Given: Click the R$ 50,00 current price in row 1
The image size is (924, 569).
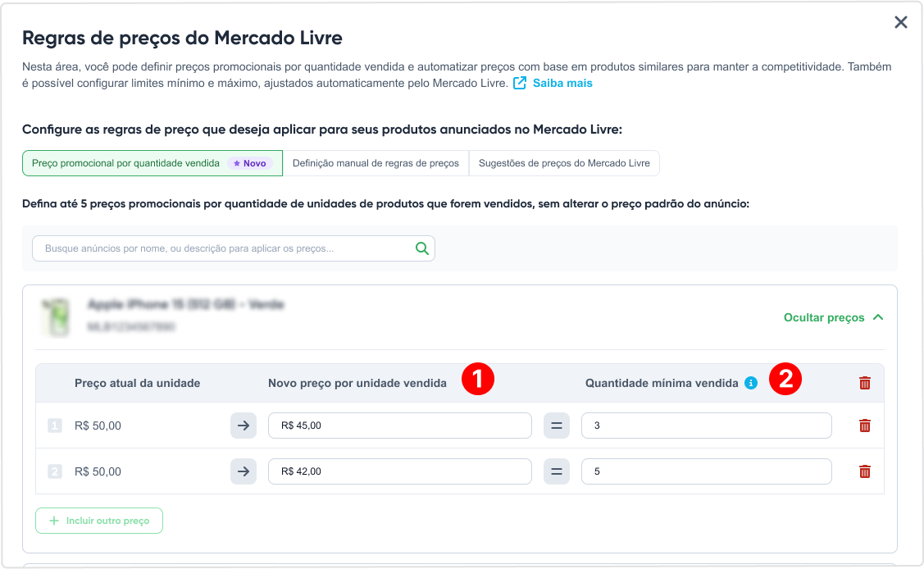Looking at the screenshot, I should point(98,426).
